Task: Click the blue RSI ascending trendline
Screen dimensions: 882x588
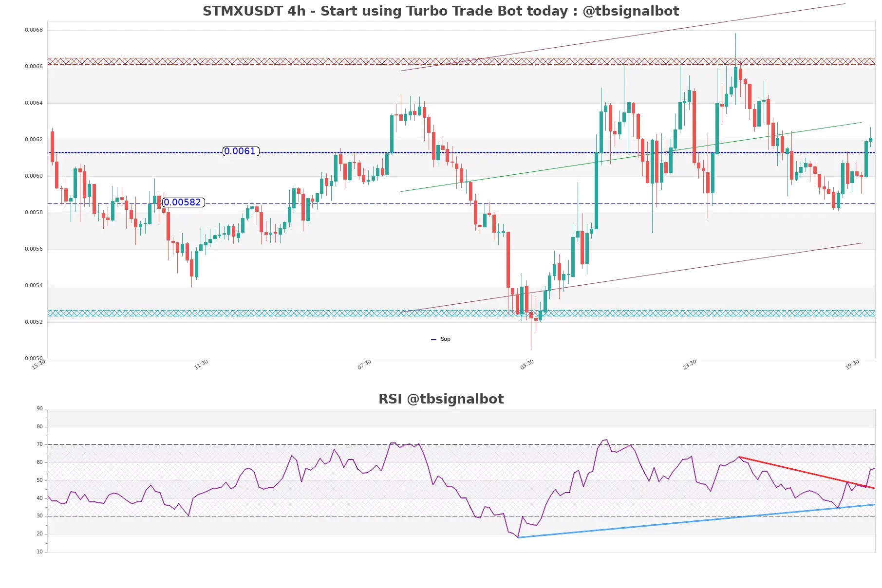Action: pos(696,521)
